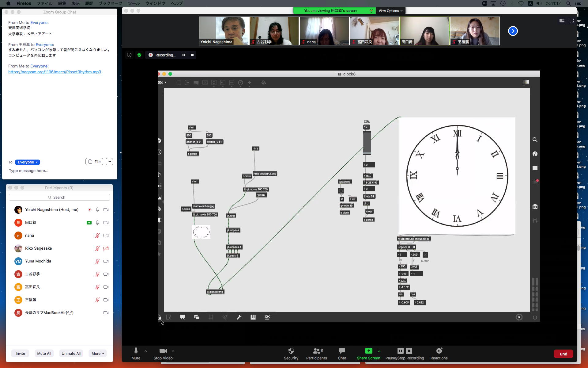Expand the Everyone recipient dropdown
The height and width of the screenshot is (368, 588).
[28, 162]
